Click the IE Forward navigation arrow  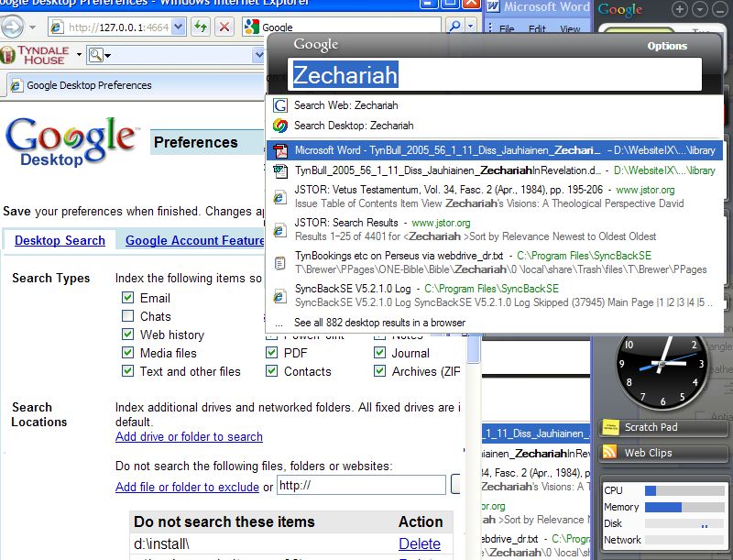tap(12, 27)
